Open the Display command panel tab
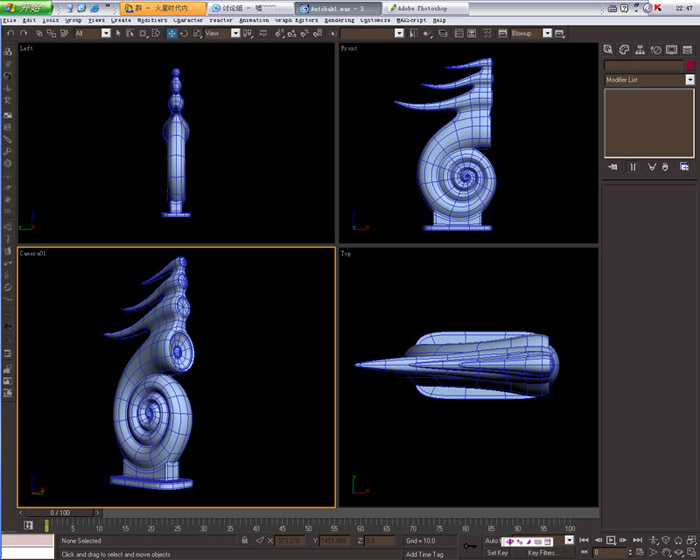The width and height of the screenshot is (700, 560). [671, 50]
